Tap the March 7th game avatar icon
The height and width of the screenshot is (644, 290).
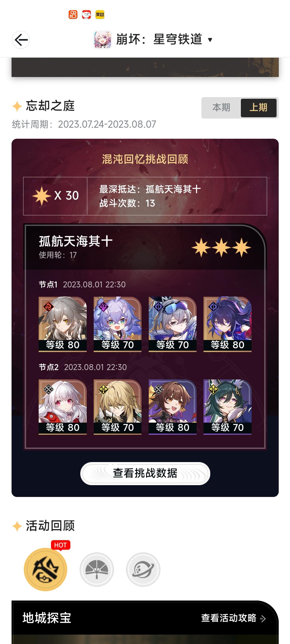coord(102,40)
